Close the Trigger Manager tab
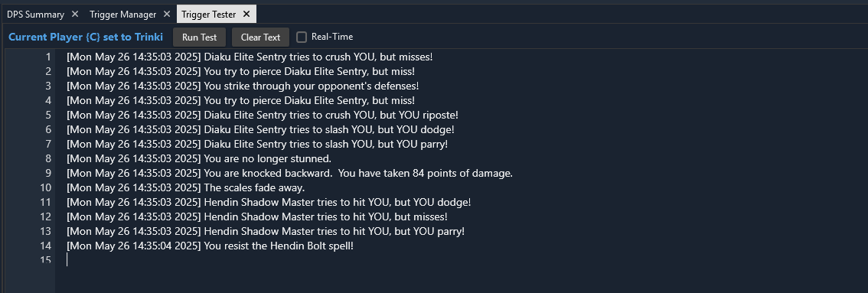The height and width of the screenshot is (293, 868). (x=167, y=15)
